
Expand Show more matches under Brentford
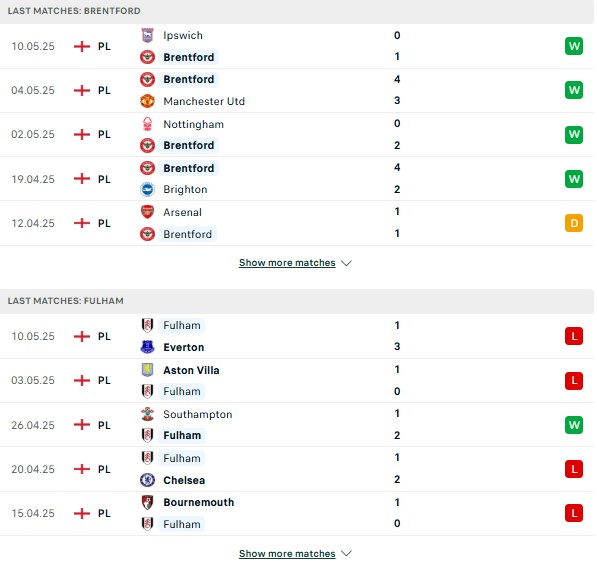coord(287,263)
